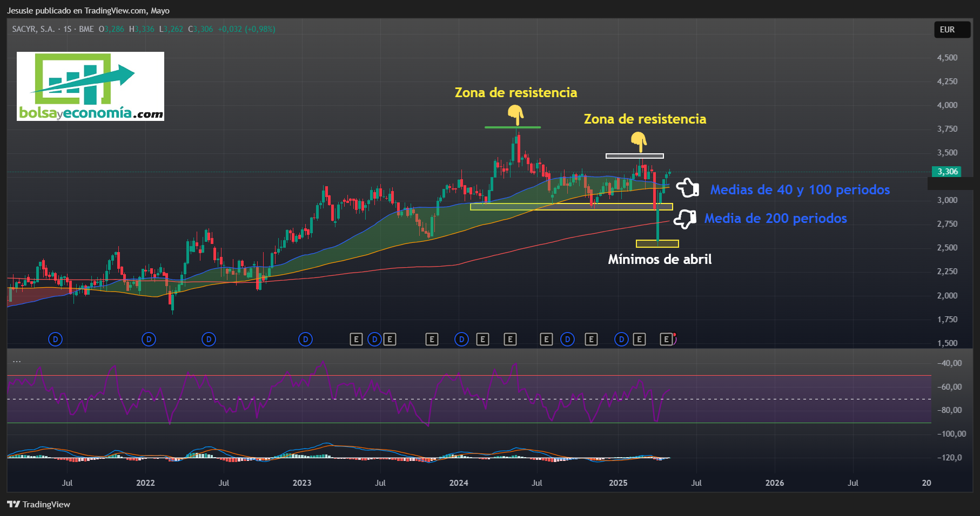This screenshot has width=980, height=516.
Task: Click the -80,00 indicator axis label
Action: click(949, 410)
